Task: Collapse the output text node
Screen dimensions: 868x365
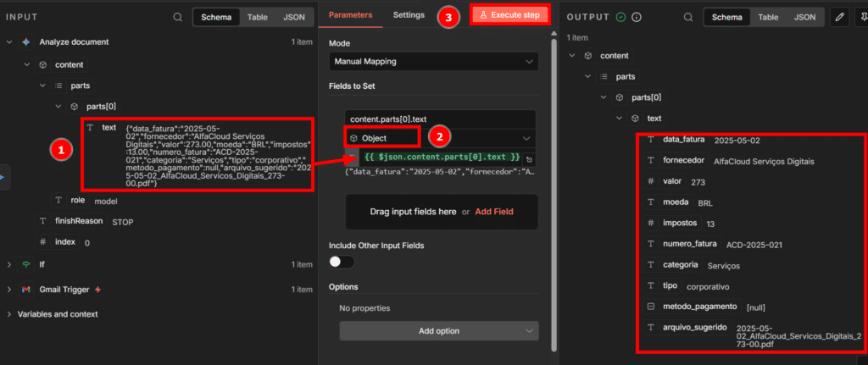Action: [x=620, y=119]
